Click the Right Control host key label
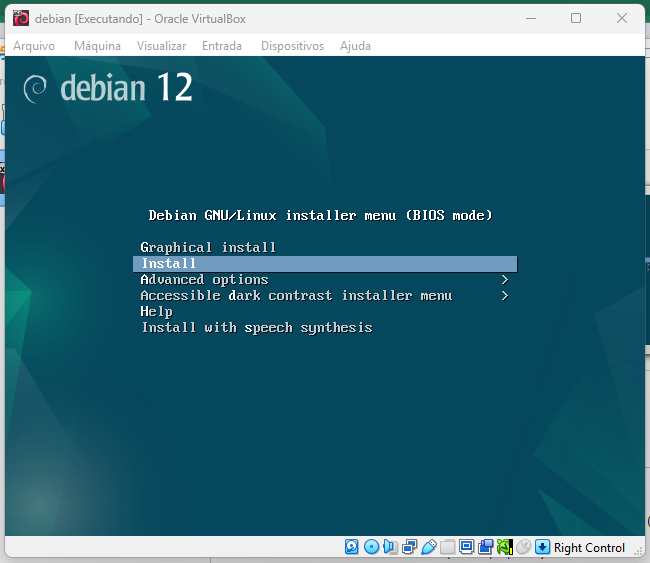 click(589, 548)
